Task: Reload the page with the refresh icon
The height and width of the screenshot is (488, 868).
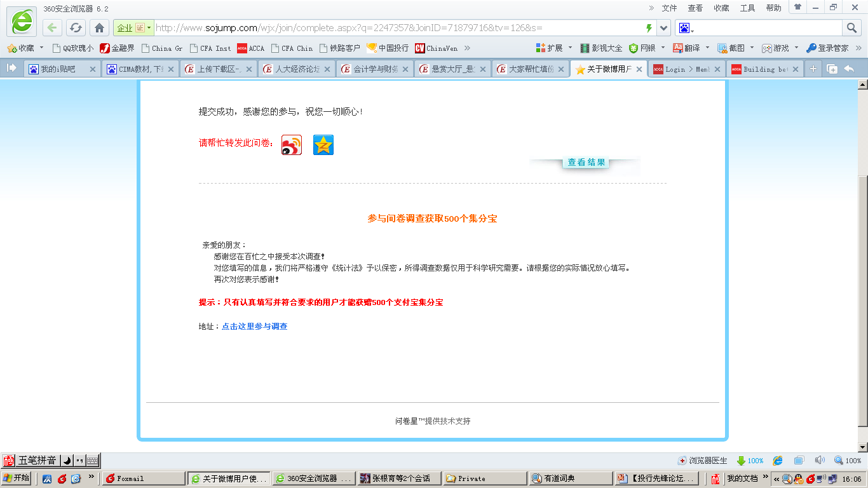Action: (x=76, y=28)
